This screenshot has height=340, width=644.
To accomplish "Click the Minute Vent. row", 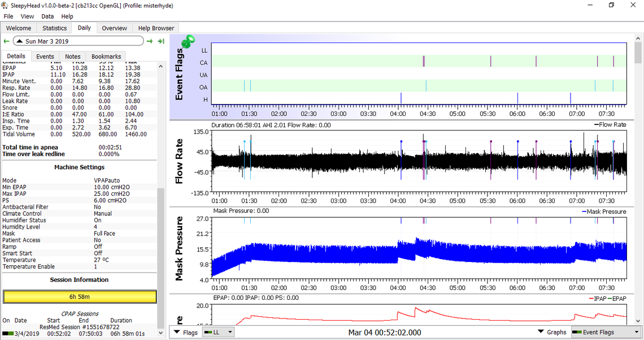I will [79, 81].
